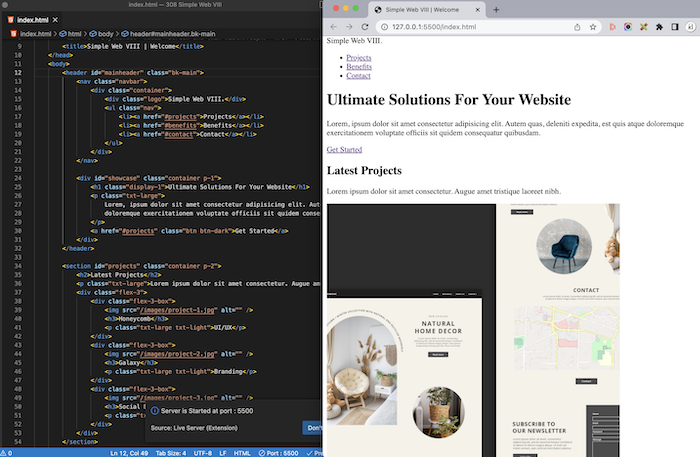The height and width of the screenshot is (457, 700).
Task: Click the warnings count icon in status bar
Action: [6, 453]
